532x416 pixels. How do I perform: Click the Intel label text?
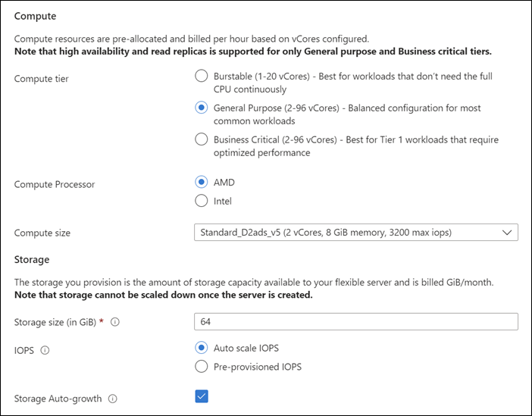(223, 201)
